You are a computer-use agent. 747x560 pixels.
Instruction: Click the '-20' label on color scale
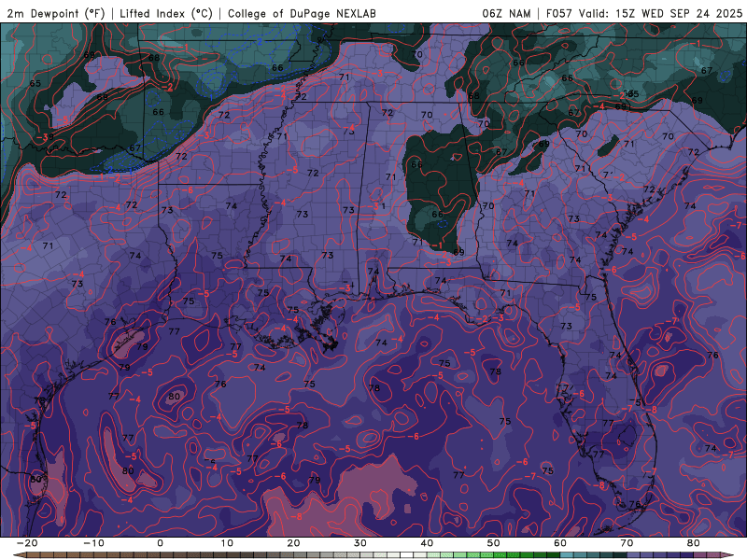point(27,543)
